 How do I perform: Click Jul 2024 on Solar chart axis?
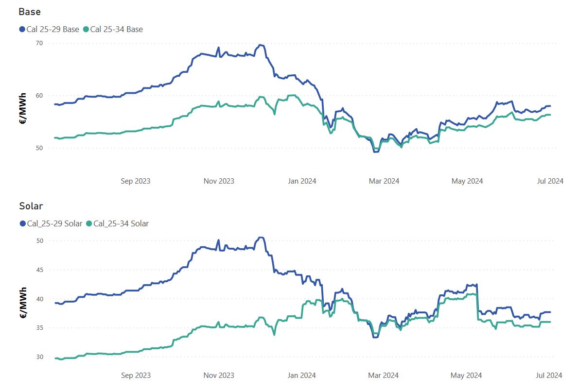pyautogui.click(x=549, y=375)
